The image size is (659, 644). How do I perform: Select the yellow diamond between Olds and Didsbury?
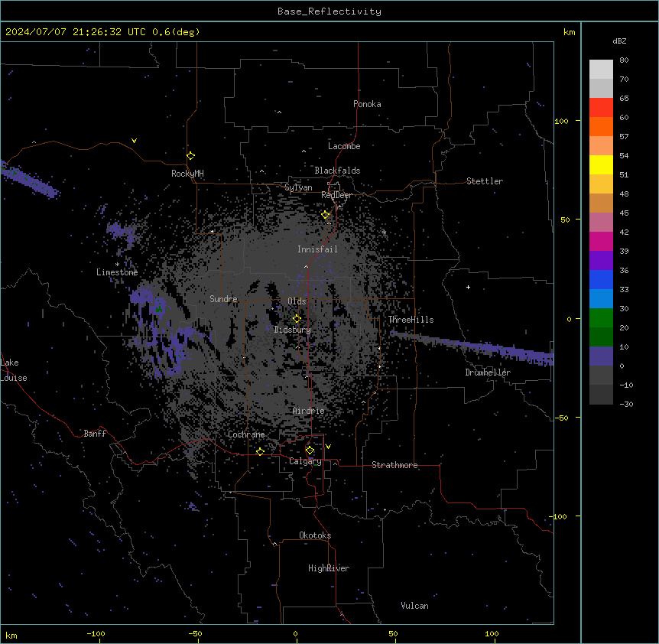(297, 319)
